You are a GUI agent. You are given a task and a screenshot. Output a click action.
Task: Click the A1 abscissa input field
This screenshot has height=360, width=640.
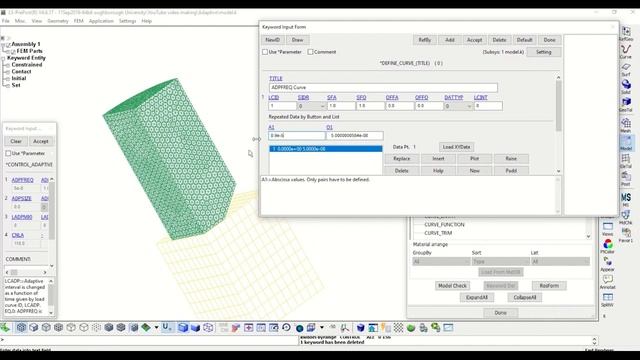297,136
